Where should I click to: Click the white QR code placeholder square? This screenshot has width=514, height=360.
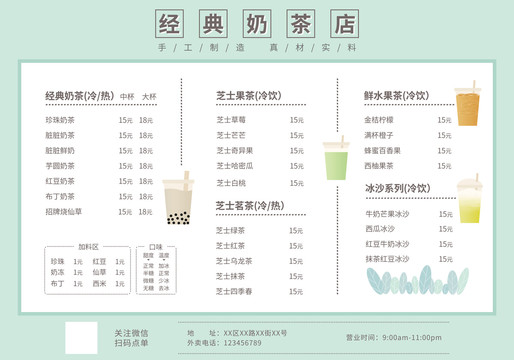pos(81,338)
